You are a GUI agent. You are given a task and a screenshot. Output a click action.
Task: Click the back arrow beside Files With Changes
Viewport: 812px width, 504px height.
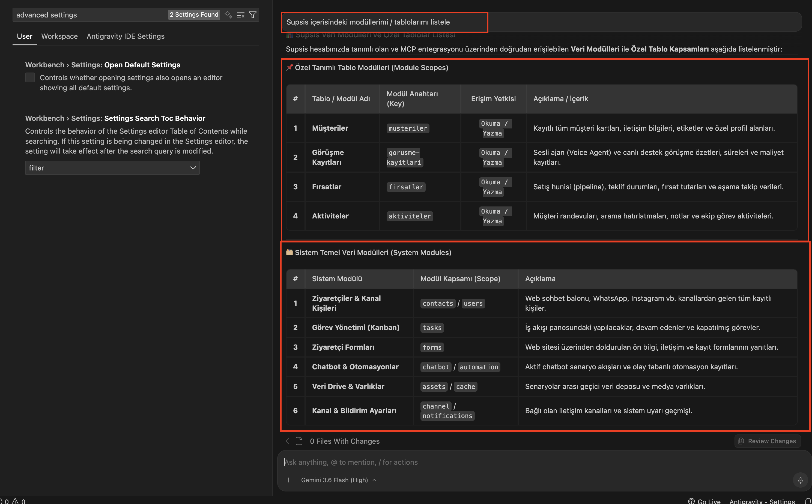(288, 441)
